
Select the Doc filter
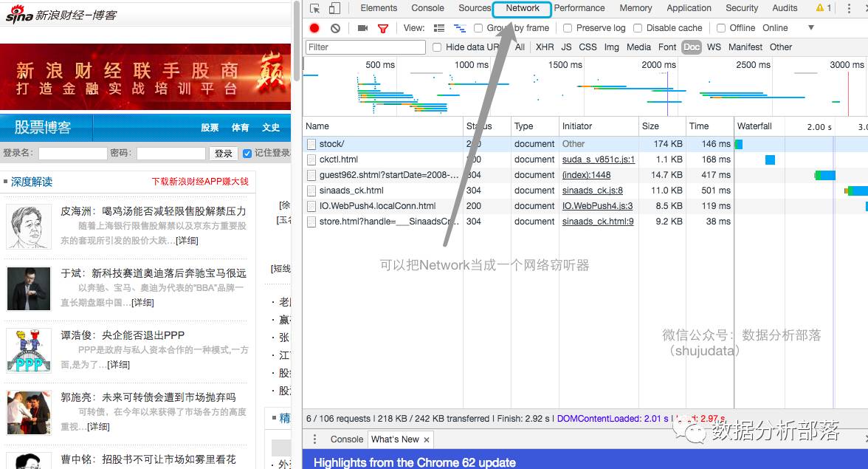click(x=692, y=47)
